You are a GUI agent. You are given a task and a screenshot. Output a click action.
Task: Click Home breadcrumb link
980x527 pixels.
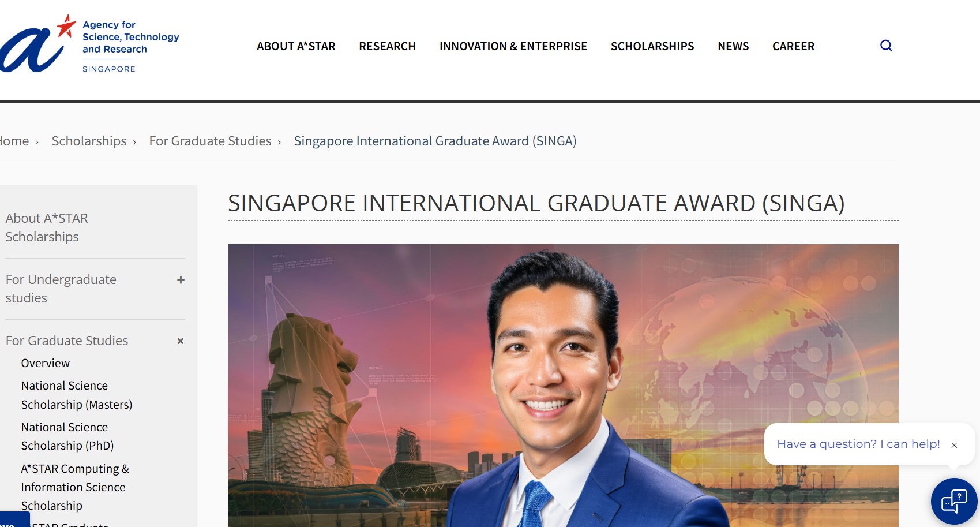(14, 141)
